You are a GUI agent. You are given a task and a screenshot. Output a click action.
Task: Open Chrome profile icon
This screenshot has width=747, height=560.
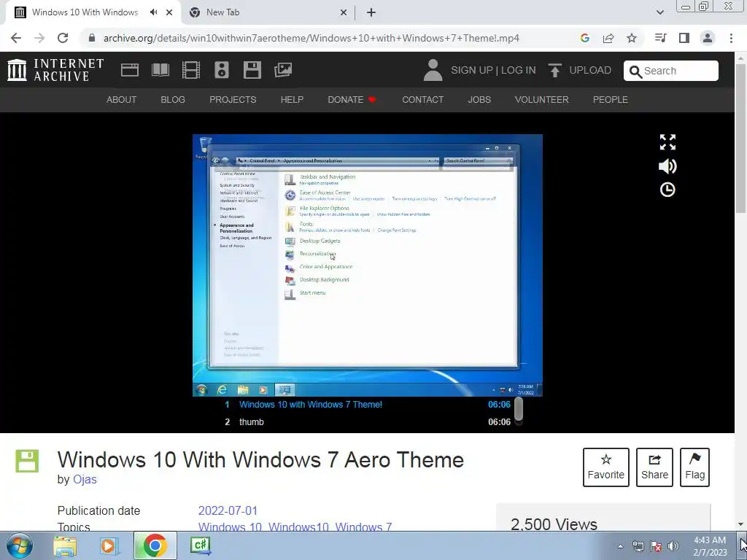(708, 38)
